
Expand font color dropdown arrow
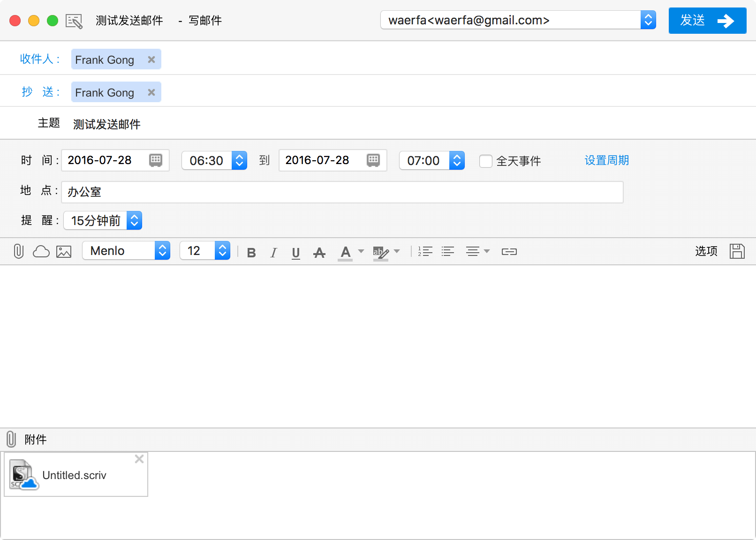[x=361, y=251]
